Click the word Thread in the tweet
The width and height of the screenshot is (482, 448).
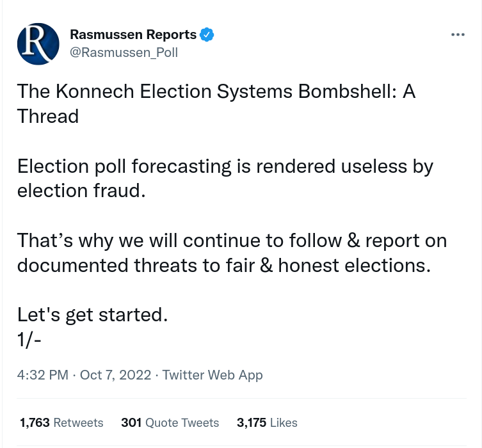(x=48, y=116)
